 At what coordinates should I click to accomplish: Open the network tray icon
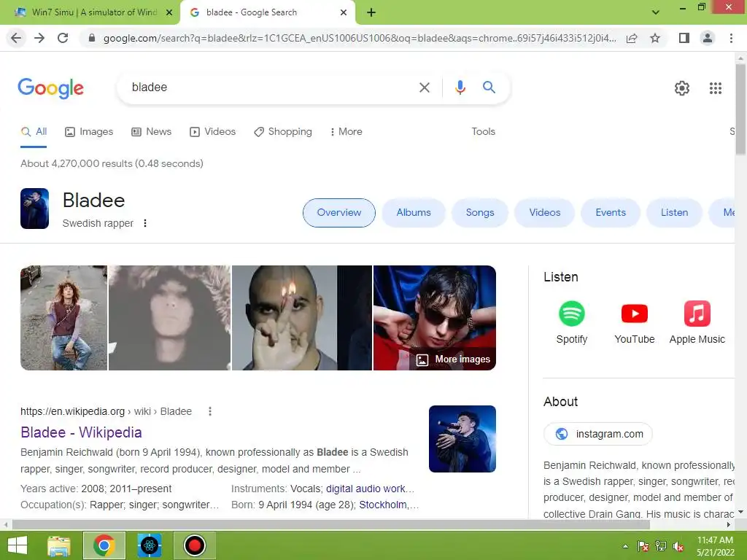pos(661,546)
